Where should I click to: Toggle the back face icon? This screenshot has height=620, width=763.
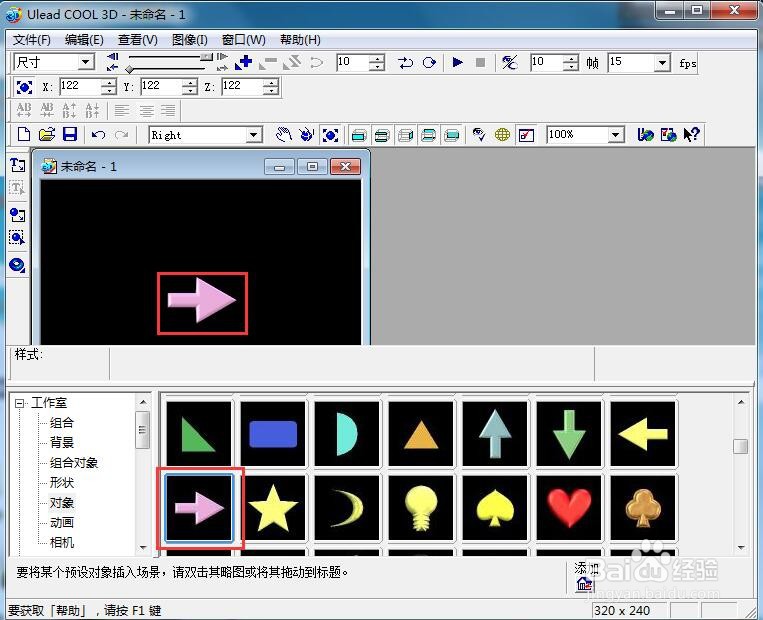[452, 135]
